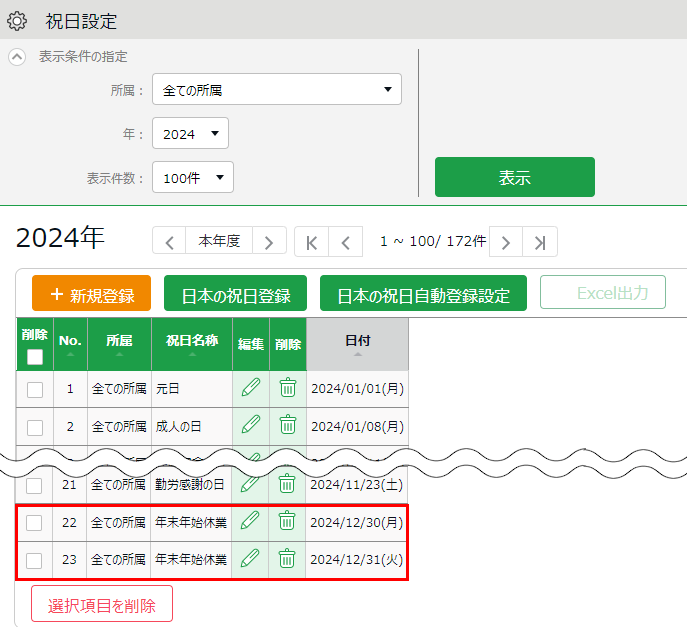The height and width of the screenshot is (627, 687).
Task: Open the 所属 dropdown
Action: point(277,89)
